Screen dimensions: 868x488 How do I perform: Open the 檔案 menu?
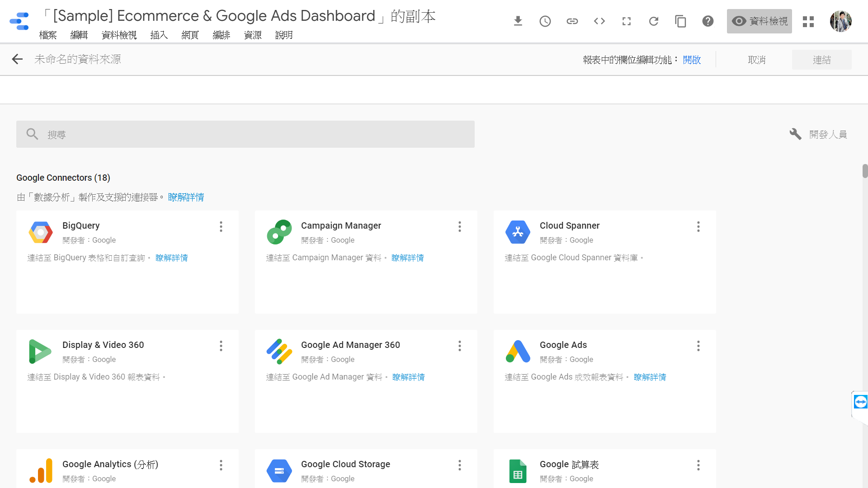pos(48,35)
